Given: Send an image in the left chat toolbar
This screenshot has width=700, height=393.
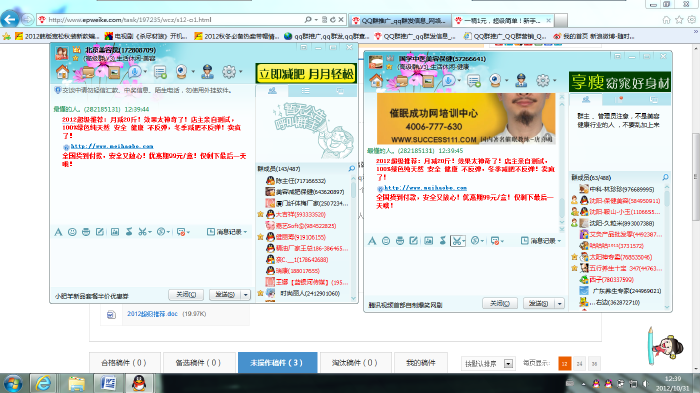Looking at the screenshot, I should coord(115,232).
